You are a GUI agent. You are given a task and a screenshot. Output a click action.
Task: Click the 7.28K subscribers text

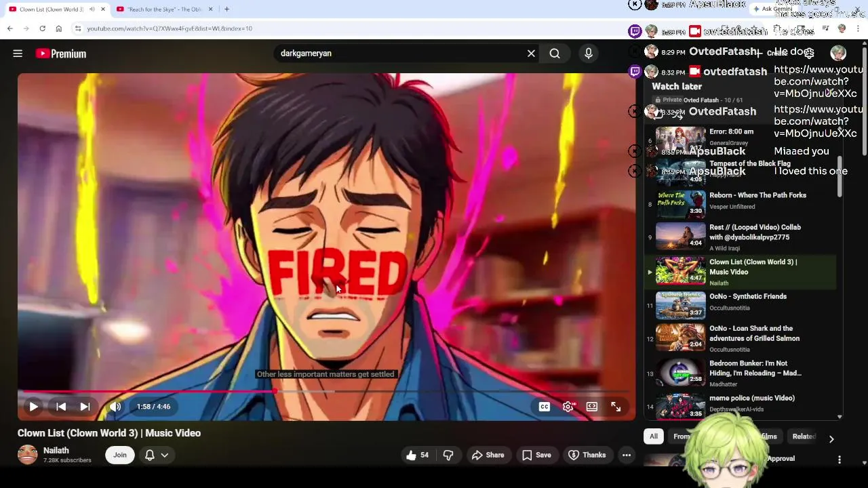click(x=67, y=460)
